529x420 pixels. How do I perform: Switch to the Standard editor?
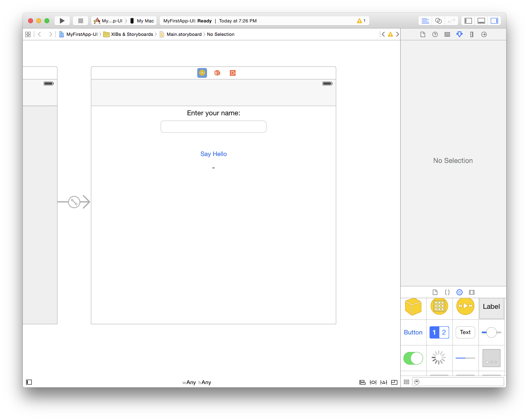click(x=425, y=21)
